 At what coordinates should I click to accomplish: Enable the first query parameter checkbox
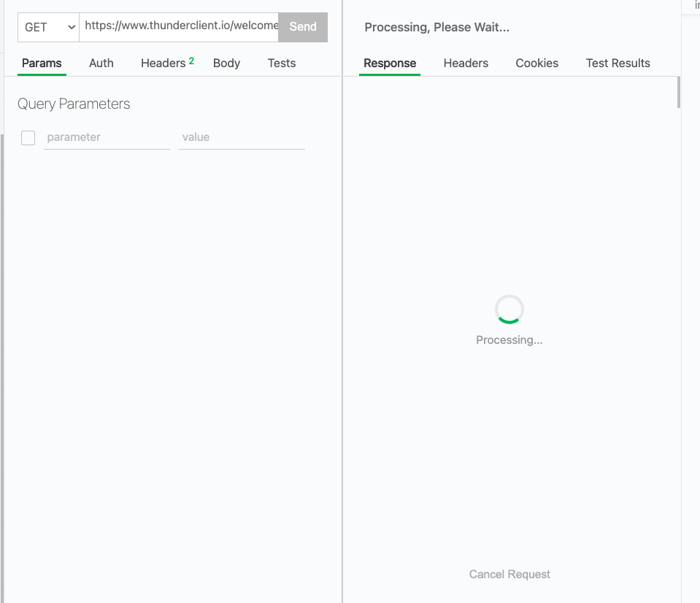[28, 137]
